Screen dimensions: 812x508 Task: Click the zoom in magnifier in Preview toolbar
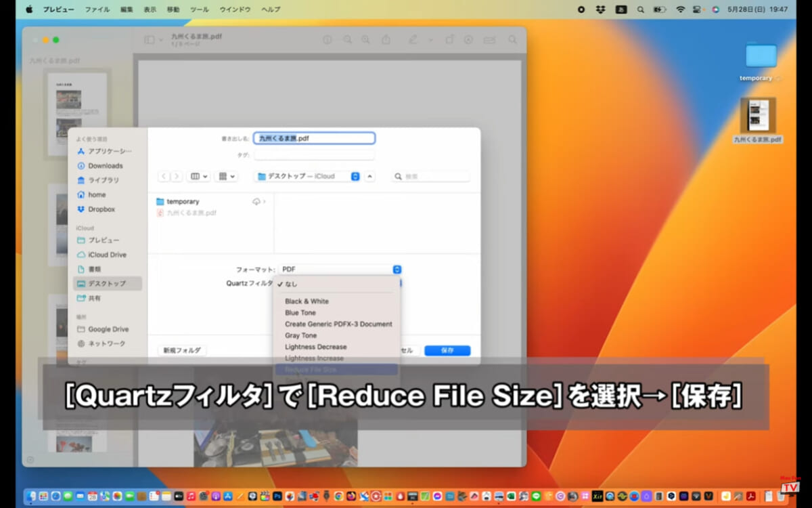coord(366,40)
